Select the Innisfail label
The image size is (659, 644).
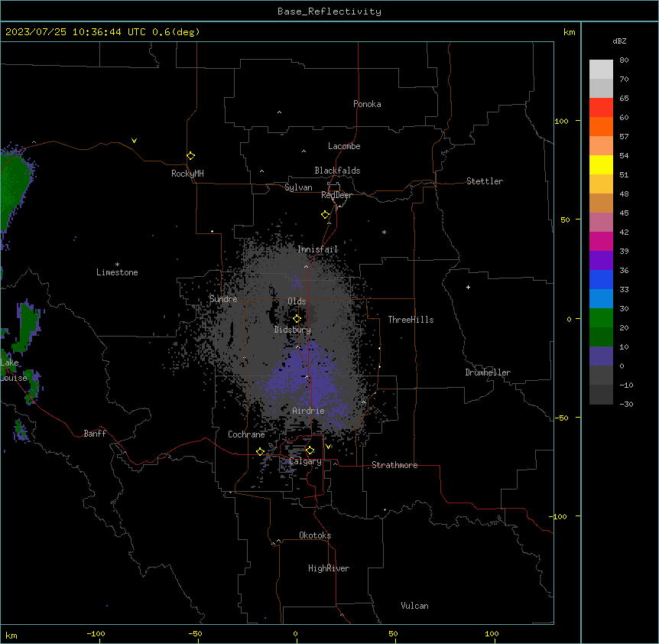[317, 249]
